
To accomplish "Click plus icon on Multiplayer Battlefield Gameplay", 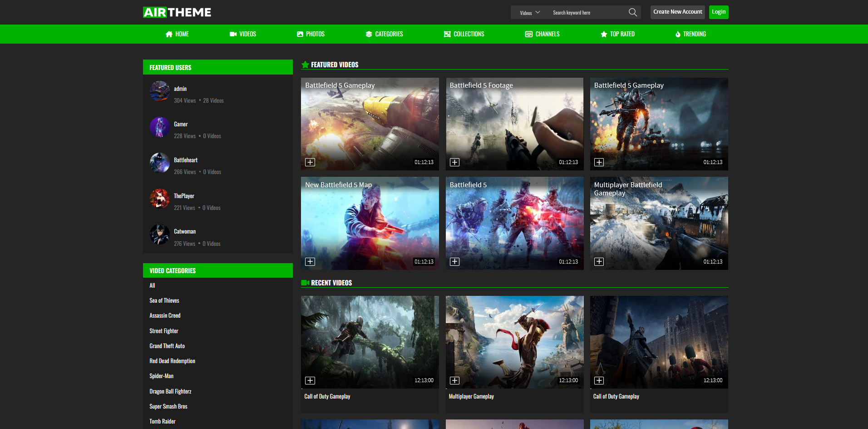I will [x=599, y=262].
